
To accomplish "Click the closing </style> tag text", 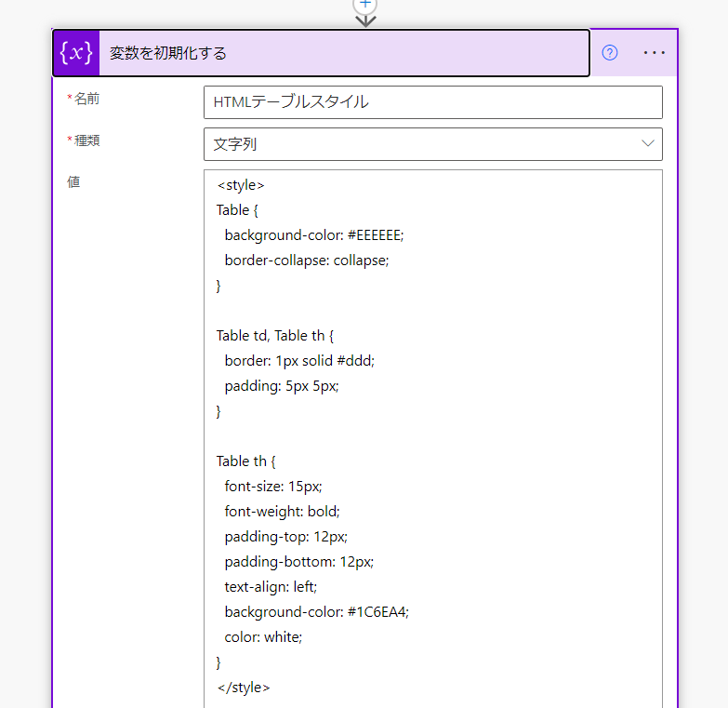I will click(x=244, y=688).
